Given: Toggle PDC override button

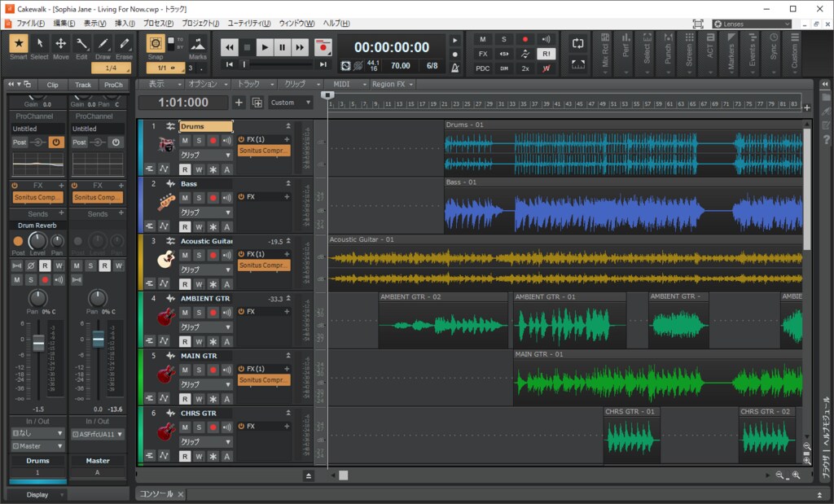Looking at the screenshot, I should pos(482,68).
